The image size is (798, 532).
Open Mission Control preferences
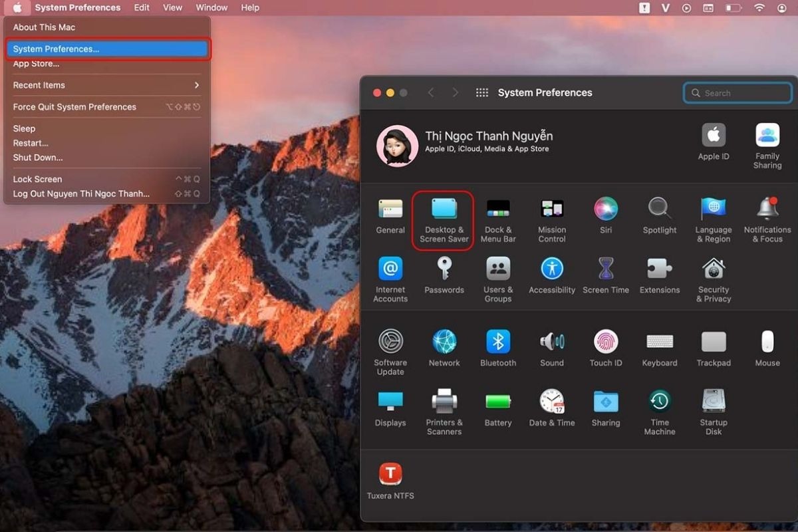[552, 221]
